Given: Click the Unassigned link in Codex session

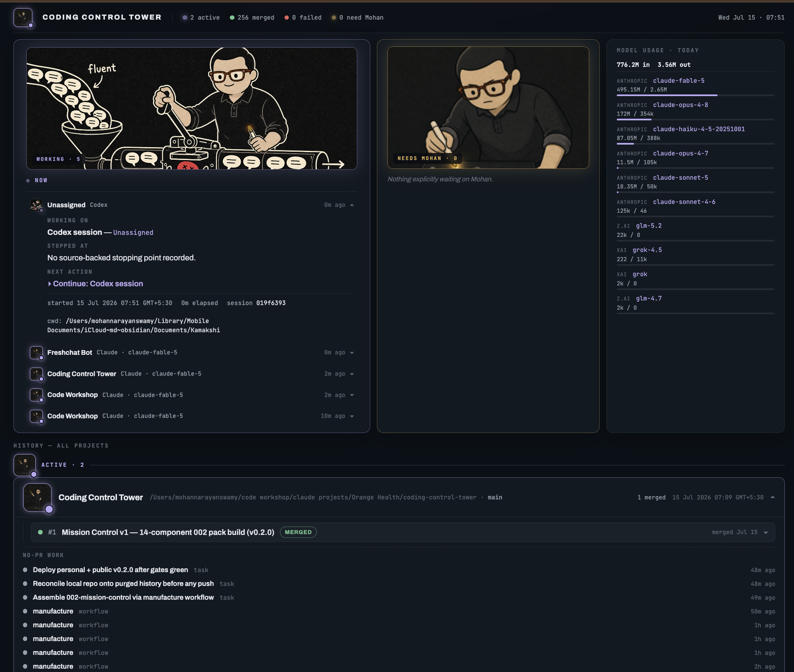Looking at the screenshot, I should pyautogui.click(x=133, y=233).
